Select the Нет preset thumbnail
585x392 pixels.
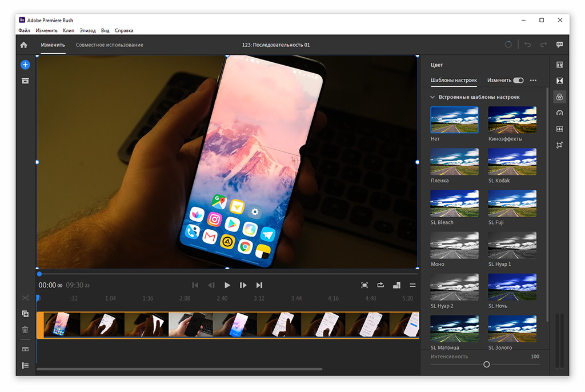(x=454, y=120)
